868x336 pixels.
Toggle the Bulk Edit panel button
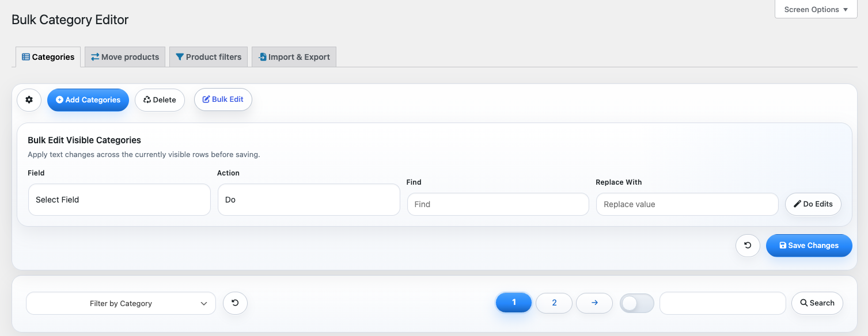point(223,99)
